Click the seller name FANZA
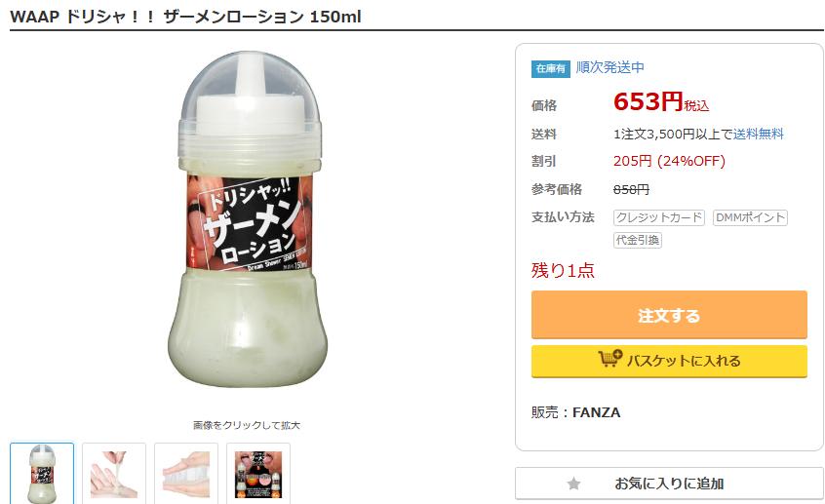Screen dimensions: 825x504 [596, 412]
